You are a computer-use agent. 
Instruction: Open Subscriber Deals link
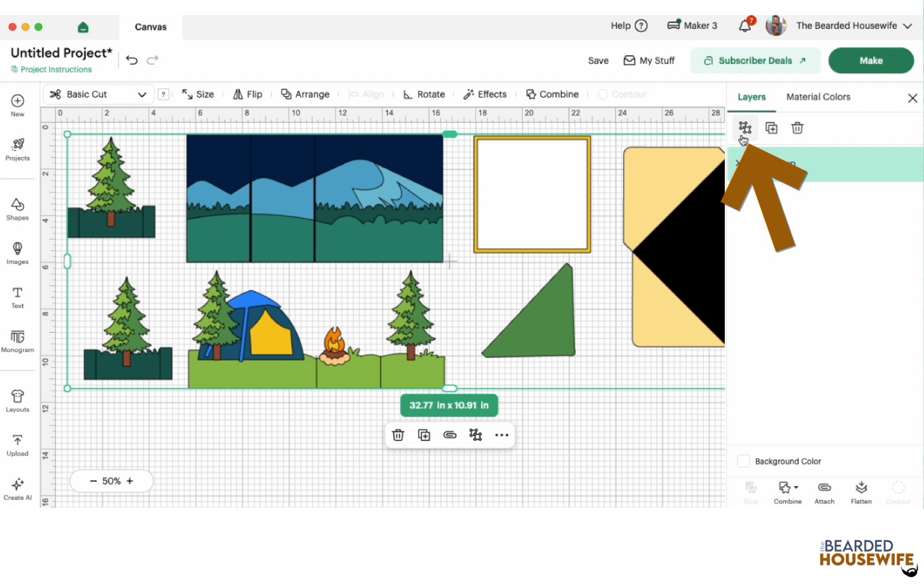pos(755,61)
